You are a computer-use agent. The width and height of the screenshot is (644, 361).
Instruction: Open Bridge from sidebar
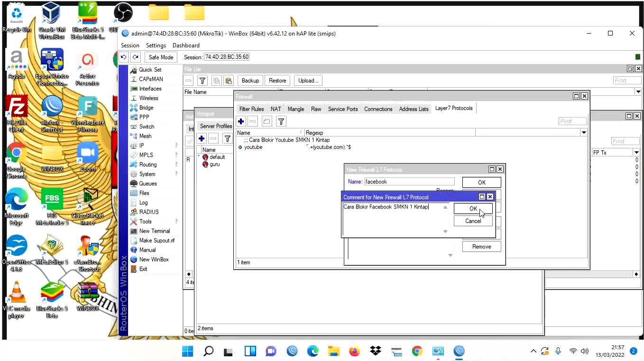[146, 108]
